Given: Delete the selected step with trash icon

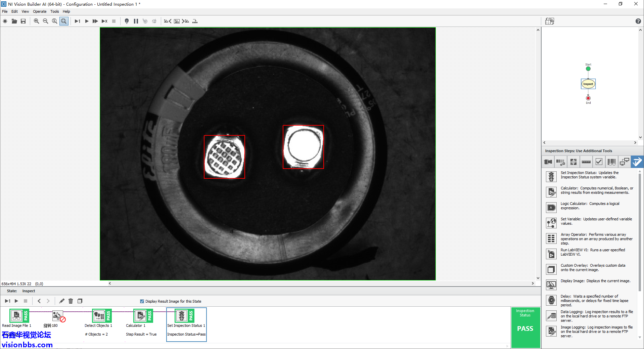Looking at the screenshot, I should click(x=71, y=301).
